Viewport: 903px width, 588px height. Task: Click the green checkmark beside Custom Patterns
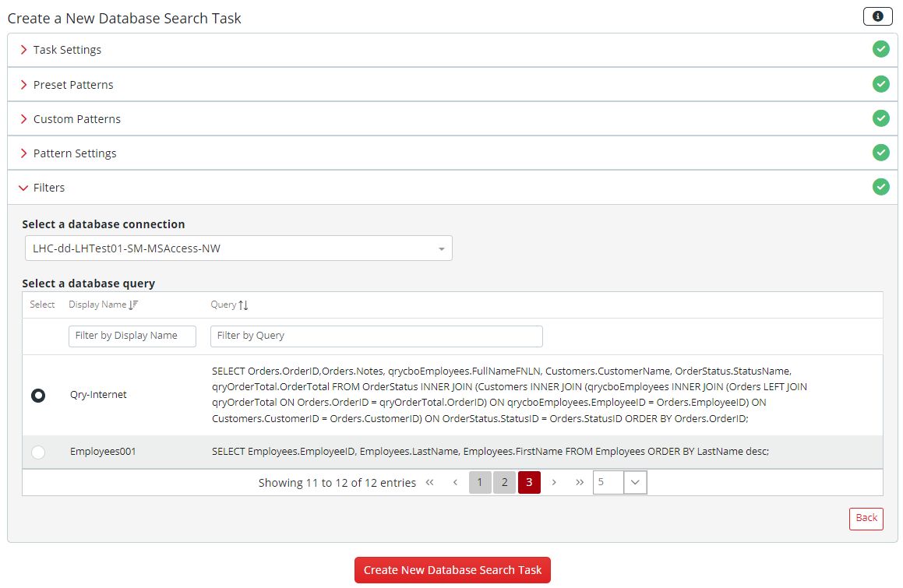click(880, 118)
